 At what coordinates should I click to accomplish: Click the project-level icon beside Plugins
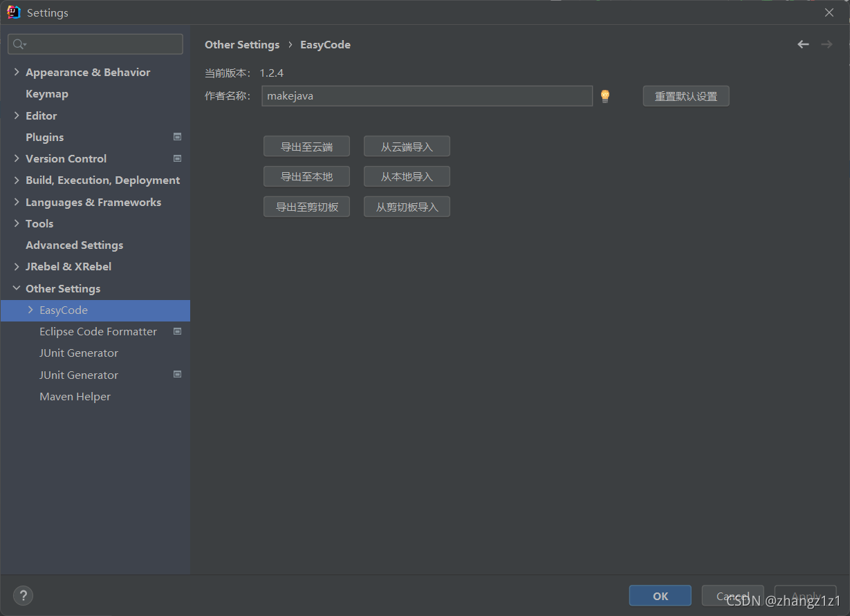(x=178, y=137)
